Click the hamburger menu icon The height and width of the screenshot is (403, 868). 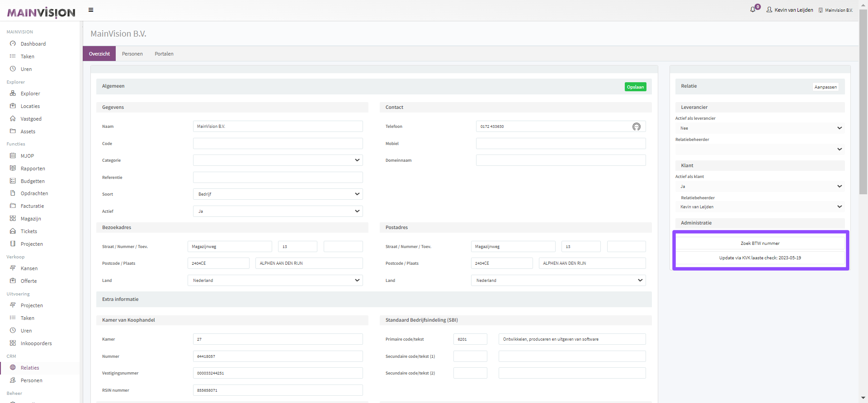coord(91,10)
